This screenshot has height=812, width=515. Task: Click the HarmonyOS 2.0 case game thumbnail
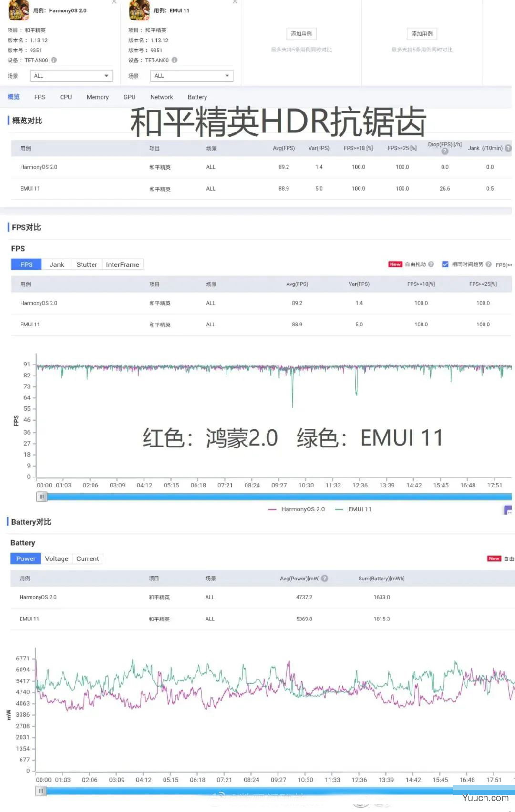coord(19,10)
